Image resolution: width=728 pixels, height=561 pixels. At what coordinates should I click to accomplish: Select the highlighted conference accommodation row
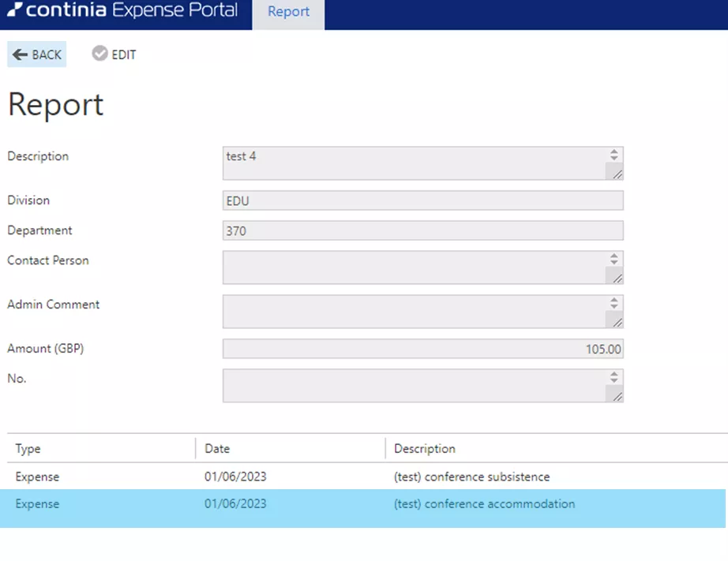(316, 503)
